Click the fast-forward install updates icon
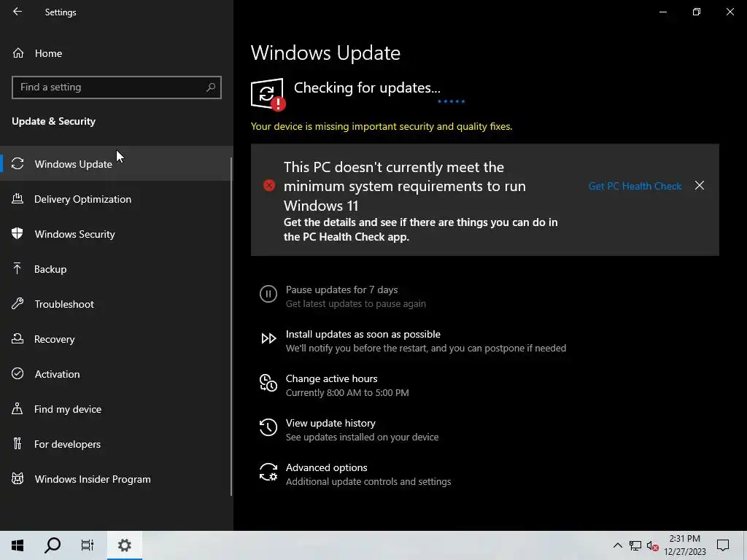 point(268,338)
